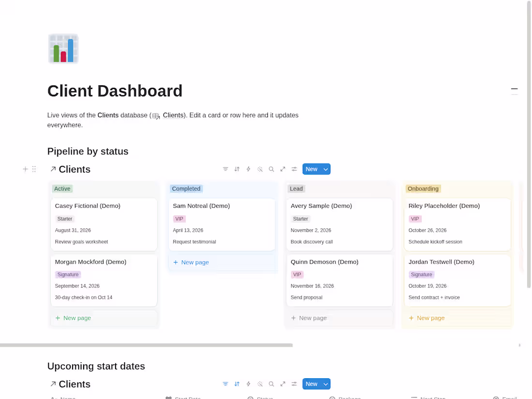Click "Book discovery call" text
Image resolution: width=532 pixels, height=399 pixels.
click(312, 241)
